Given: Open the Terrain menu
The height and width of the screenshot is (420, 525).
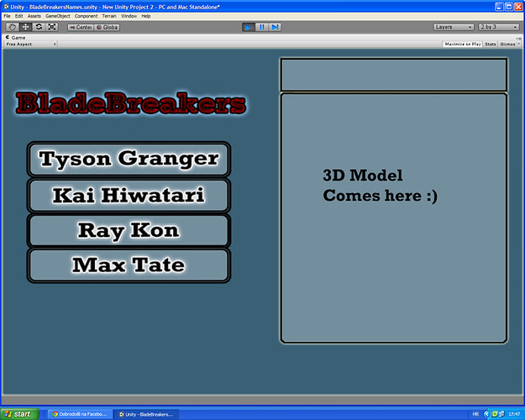Looking at the screenshot, I should click(x=109, y=16).
